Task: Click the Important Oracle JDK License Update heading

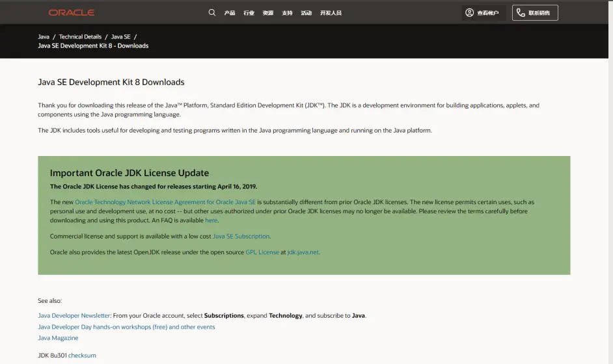Action: click(129, 173)
